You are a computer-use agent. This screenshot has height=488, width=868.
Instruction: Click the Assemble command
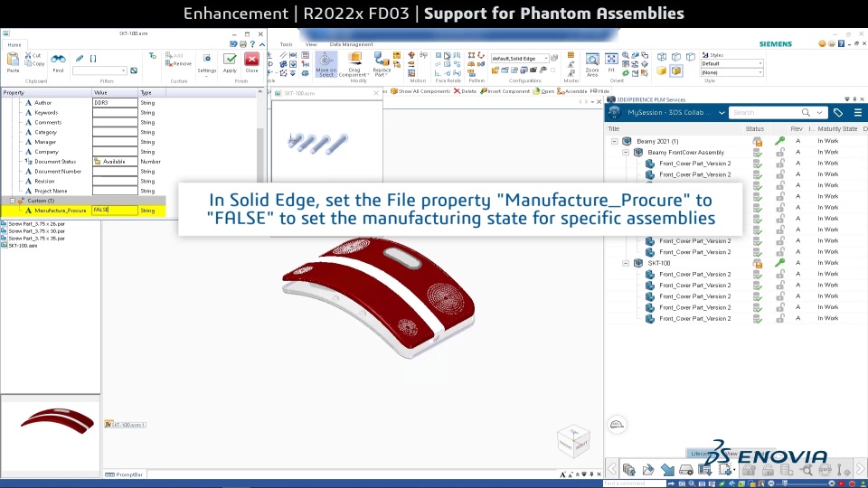[571, 91]
